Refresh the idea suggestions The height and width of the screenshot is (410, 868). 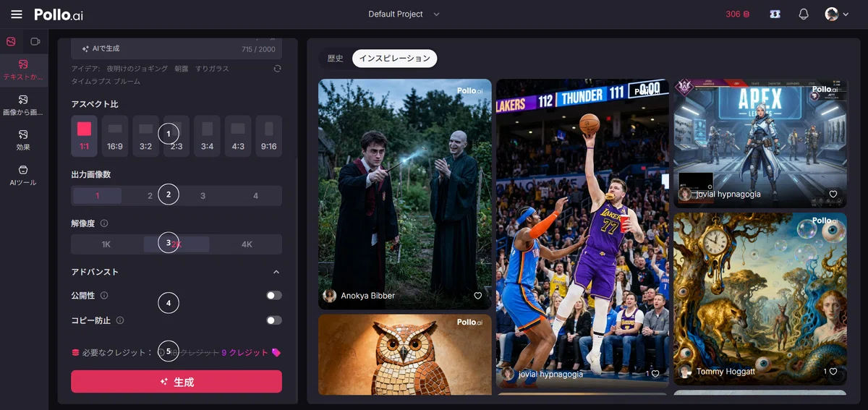[277, 69]
